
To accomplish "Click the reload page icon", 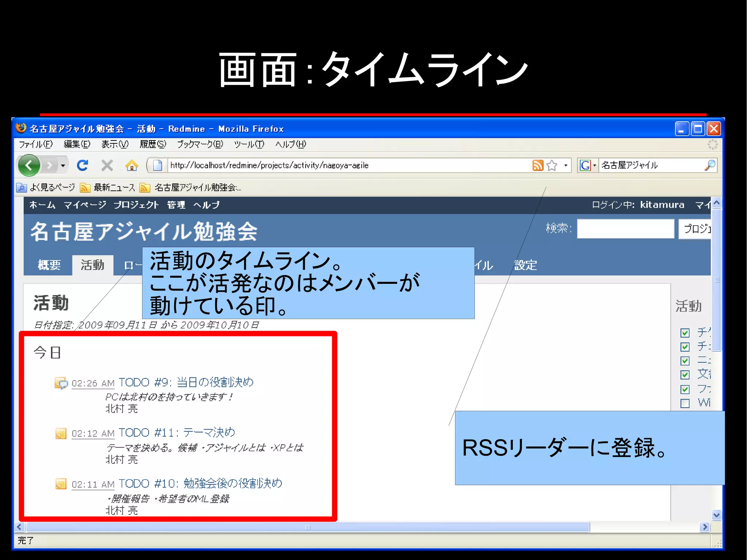I will [x=82, y=165].
